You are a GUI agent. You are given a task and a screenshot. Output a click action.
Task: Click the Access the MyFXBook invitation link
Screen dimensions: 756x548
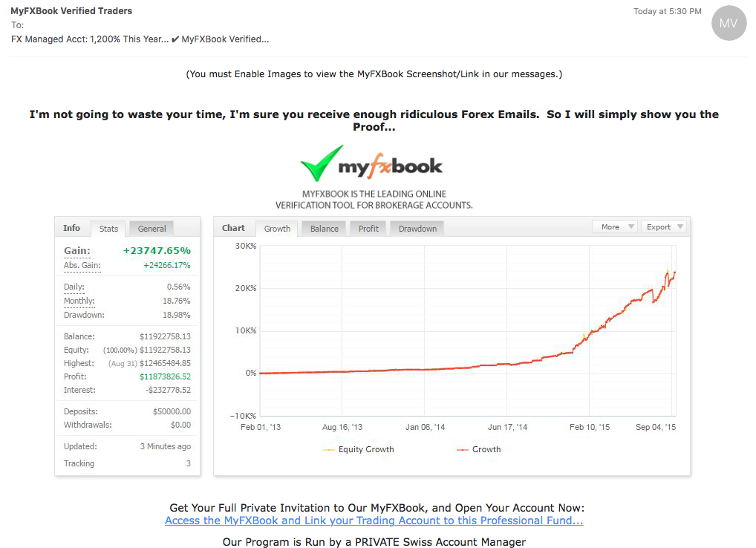[374, 521]
